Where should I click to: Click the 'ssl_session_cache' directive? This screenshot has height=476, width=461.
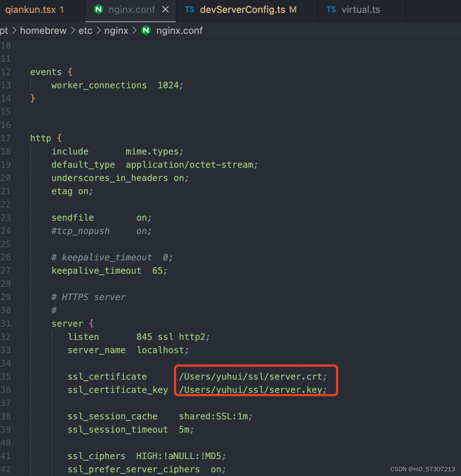[112, 416]
